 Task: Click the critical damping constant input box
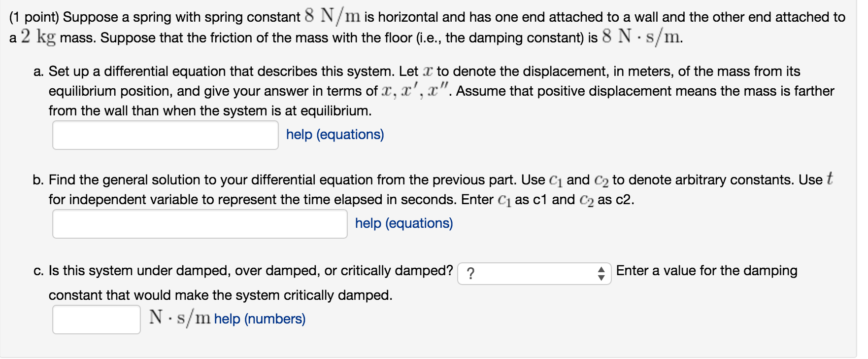pos(97,320)
